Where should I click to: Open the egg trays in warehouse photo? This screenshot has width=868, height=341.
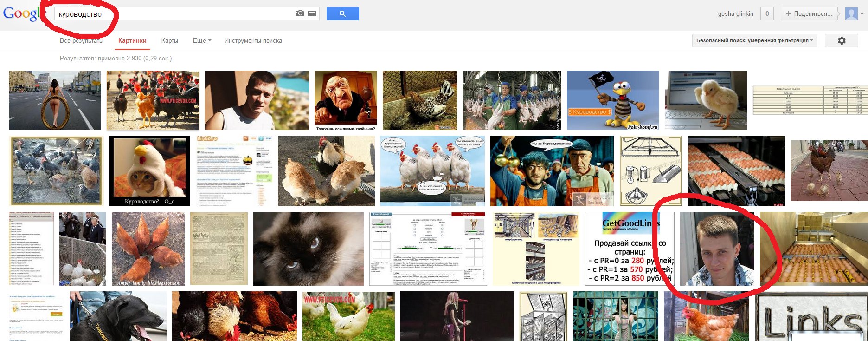click(x=814, y=249)
